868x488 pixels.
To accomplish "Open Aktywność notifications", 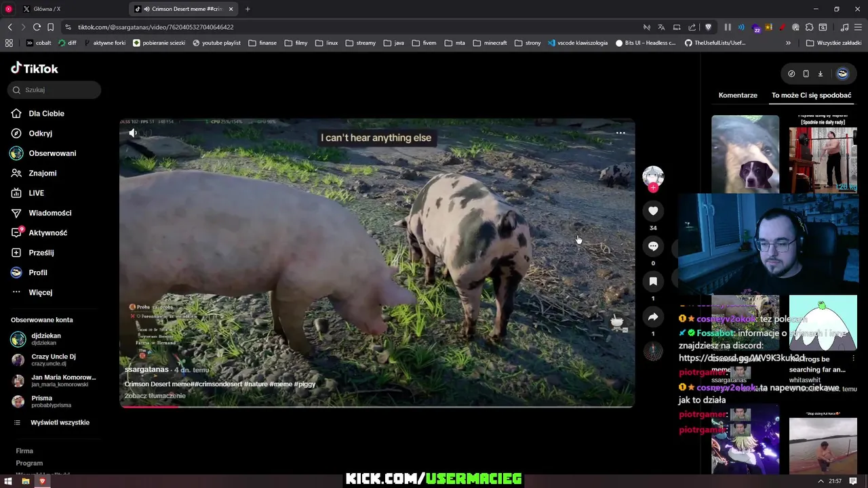I will coord(48,232).
